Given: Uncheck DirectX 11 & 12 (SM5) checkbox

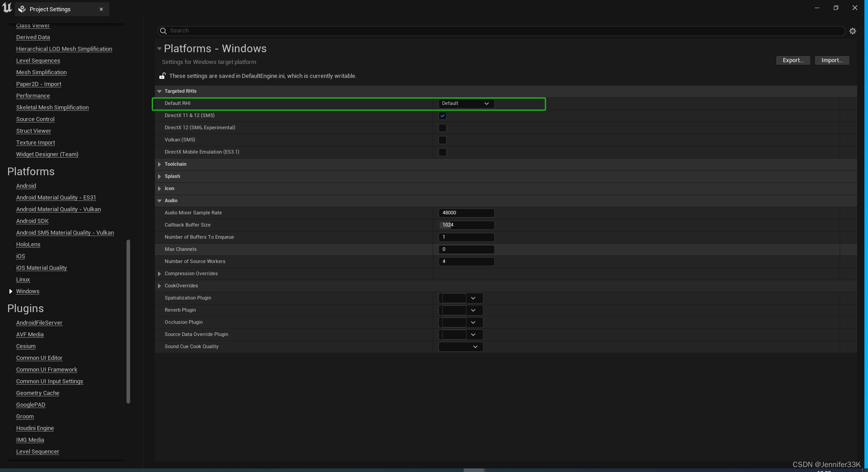Looking at the screenshot, I should (x=443, y=116).
